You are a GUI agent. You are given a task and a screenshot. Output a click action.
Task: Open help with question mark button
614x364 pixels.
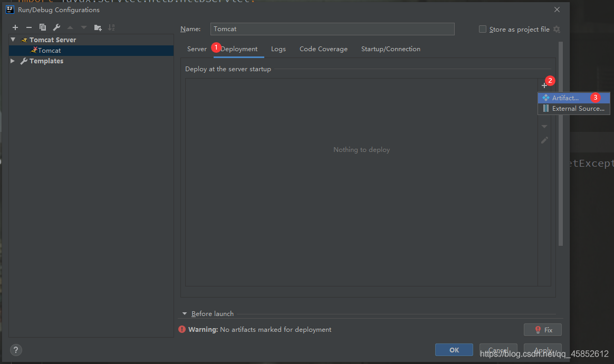16,350
